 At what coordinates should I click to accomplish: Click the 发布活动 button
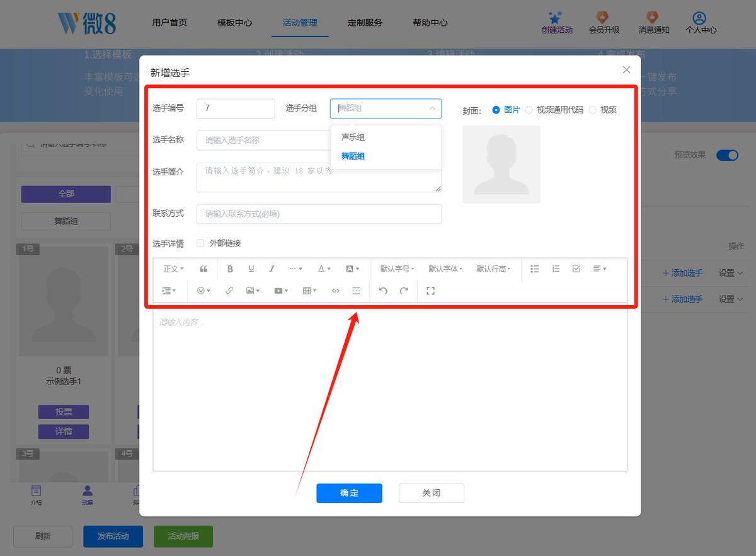(x=113, y=536)
